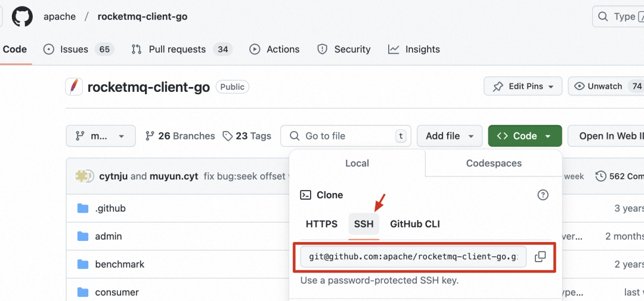This screenshot has height=301, width=644.
Task: Select the HTTPS clone option
Action: pyautogui.click(x=321, y=224)
